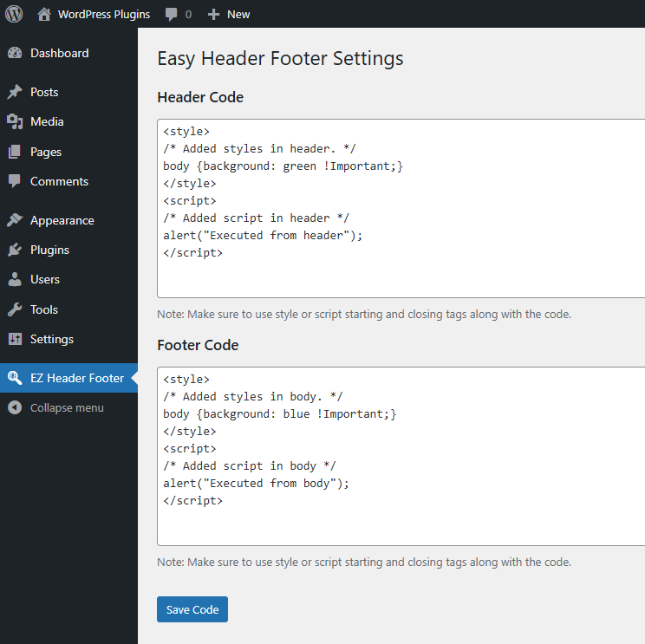645x644 pixels.
Task: Open the WordPress Plugins site link
Action: click(x=103, y=14)
